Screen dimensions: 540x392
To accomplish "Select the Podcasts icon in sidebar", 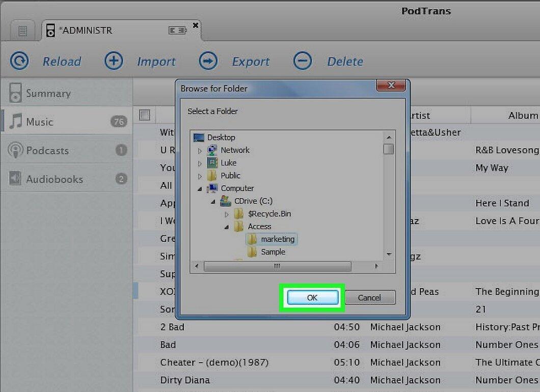I will pos(15,150).
